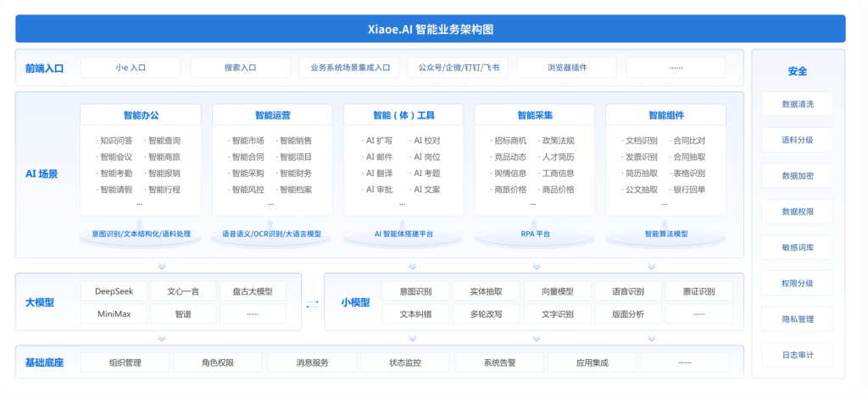Click the 组织管理 box in 基础底座
Image resolution: width=868 pixels, height=398 pixels.
125,362
